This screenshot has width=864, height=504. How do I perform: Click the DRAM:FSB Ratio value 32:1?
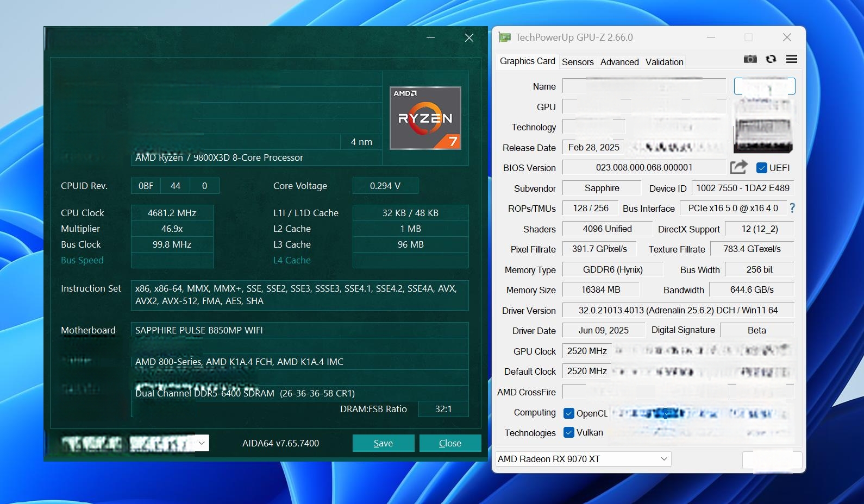[443, 409]
